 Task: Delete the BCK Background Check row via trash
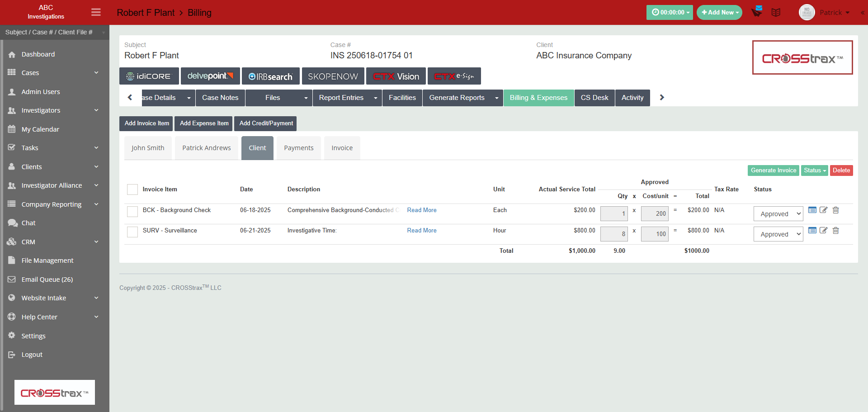tap(836, 210)
